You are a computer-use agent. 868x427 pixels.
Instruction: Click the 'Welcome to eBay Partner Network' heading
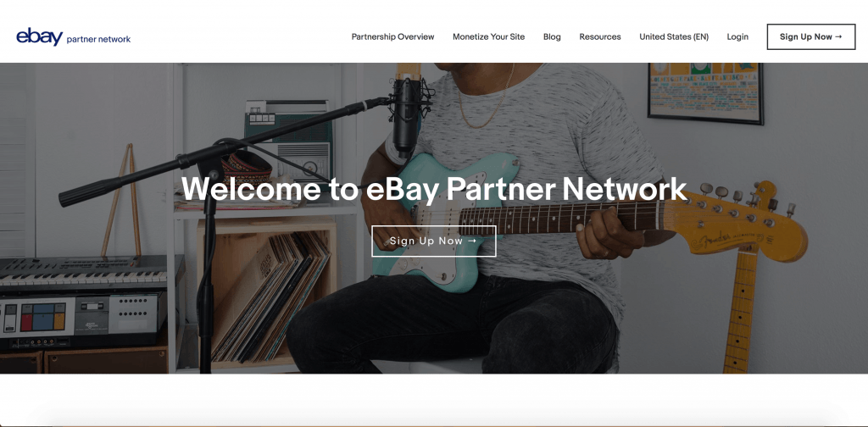433,189
